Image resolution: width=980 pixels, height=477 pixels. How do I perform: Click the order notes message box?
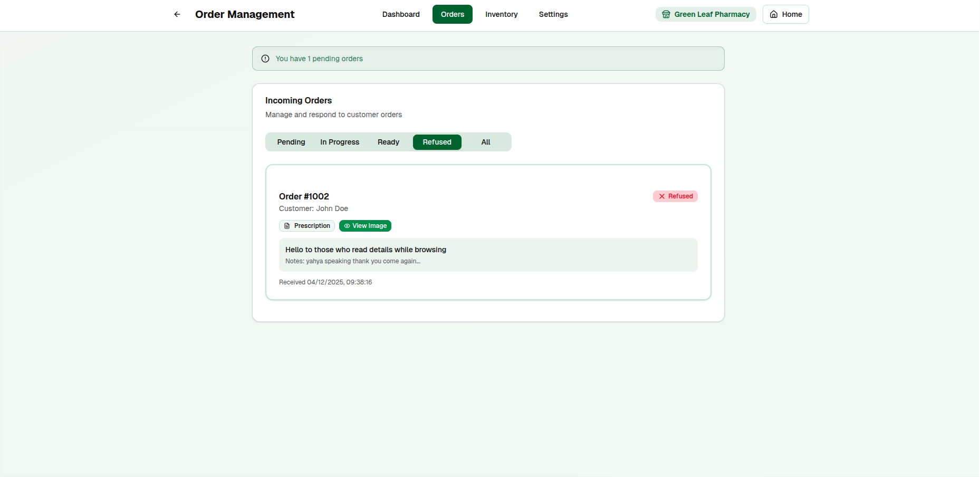click(488, 255)
